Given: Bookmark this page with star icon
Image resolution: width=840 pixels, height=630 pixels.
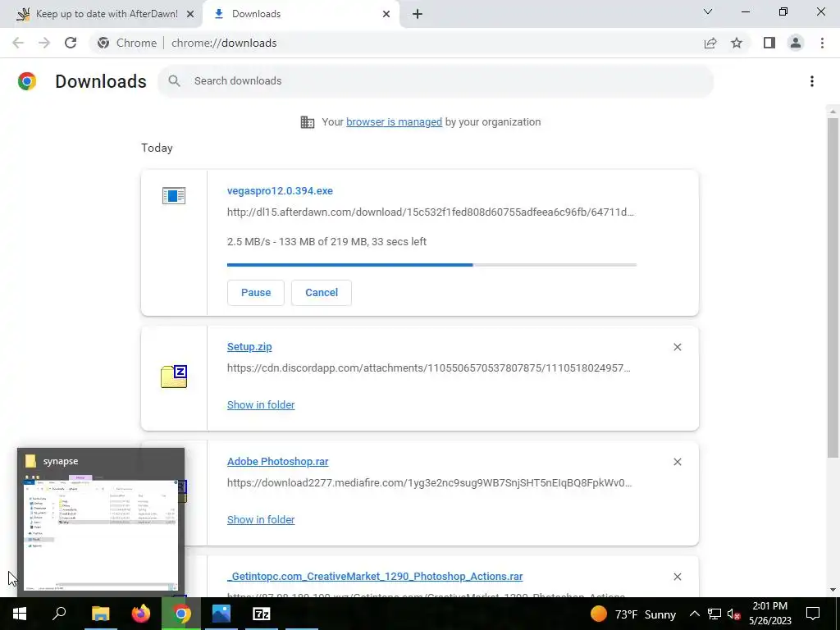Looking at the screenshot, I should click(737, 43).
